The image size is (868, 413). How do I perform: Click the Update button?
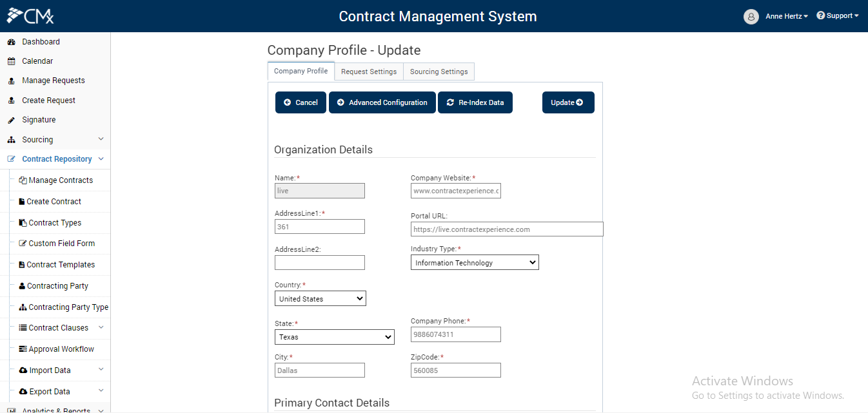click(568, 102)
